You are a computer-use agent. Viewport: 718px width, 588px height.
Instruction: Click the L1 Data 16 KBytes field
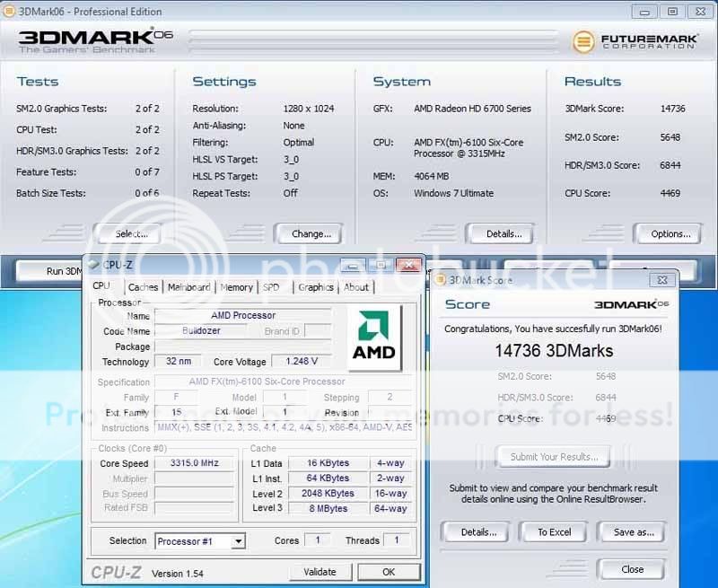pos(328,463)
